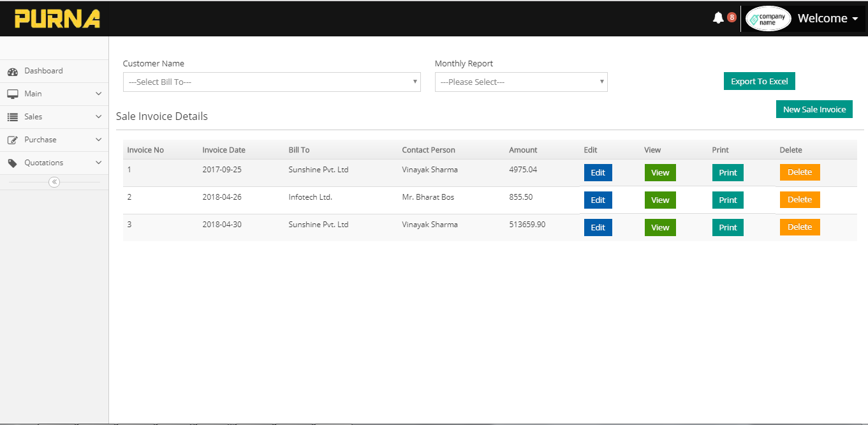The image size is (868, 425).
Task: Edit invoice number 1
Action: coord(598,173)
